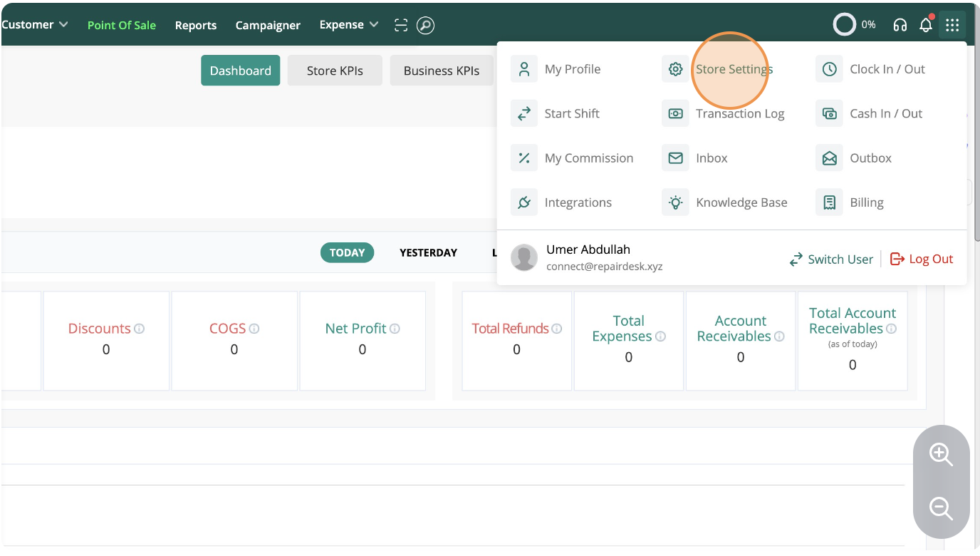Viewport: 980px width, 556px height.
Task: Open the headset support icon
Action: click(900, 25)
